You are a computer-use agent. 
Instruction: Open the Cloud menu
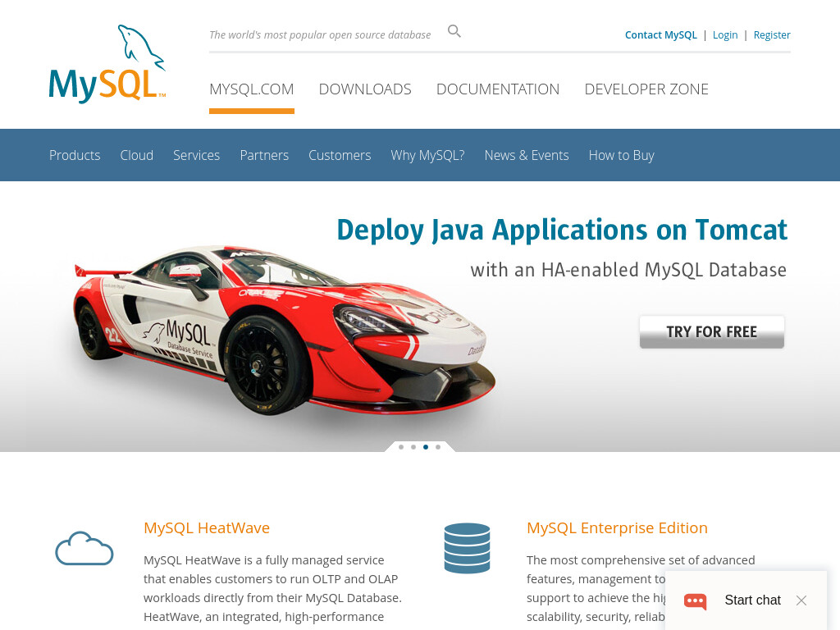tap(137, 155)
